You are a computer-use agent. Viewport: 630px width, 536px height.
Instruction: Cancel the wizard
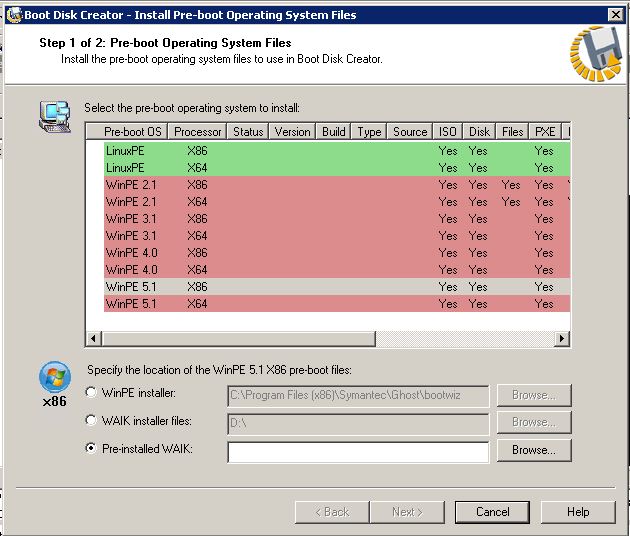coord(492,512)
